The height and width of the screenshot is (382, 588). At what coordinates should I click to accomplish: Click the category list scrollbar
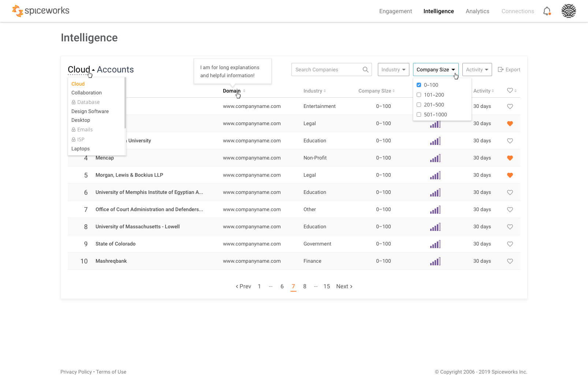125,103
